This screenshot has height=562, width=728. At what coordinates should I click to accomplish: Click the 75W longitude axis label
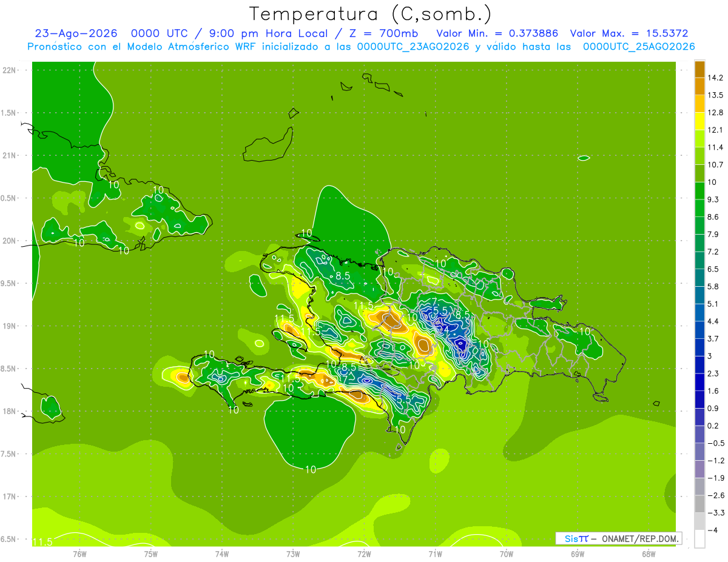click(x=150, y=554)
